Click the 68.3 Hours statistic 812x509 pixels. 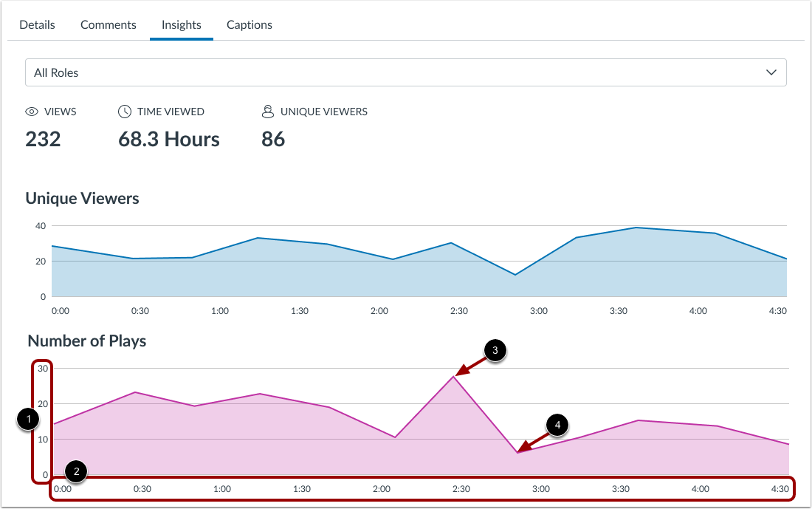coord(168,139)
